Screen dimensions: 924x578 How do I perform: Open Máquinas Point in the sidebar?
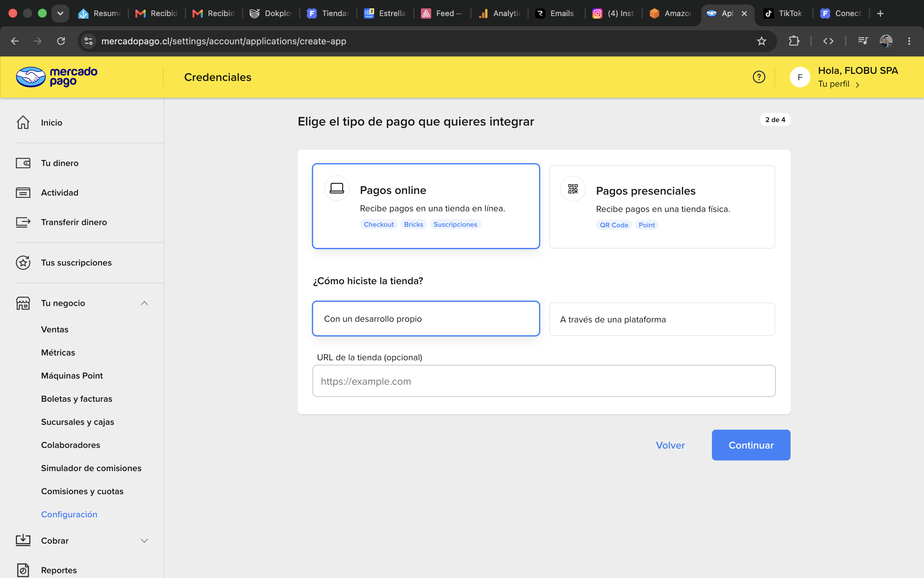click(x=72, y=376)
